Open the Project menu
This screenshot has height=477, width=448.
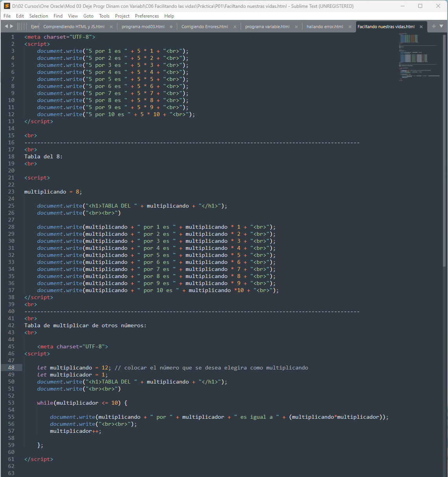tap(122, 16)
